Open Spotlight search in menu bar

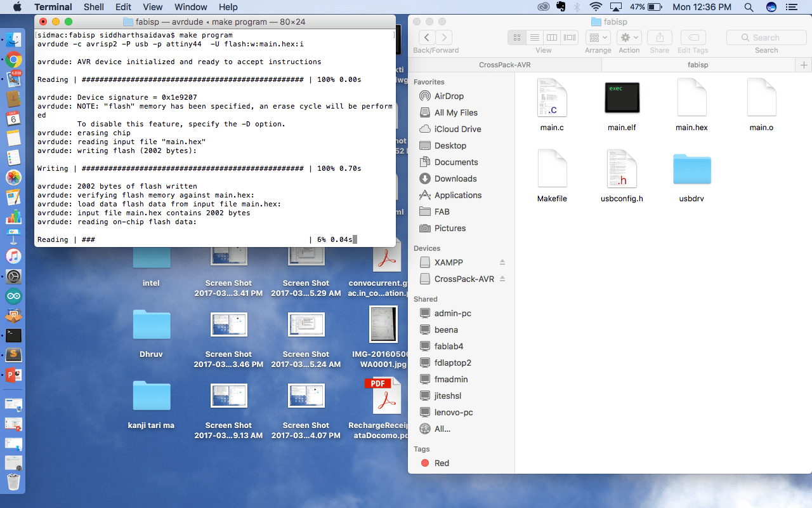coord(749,7)
